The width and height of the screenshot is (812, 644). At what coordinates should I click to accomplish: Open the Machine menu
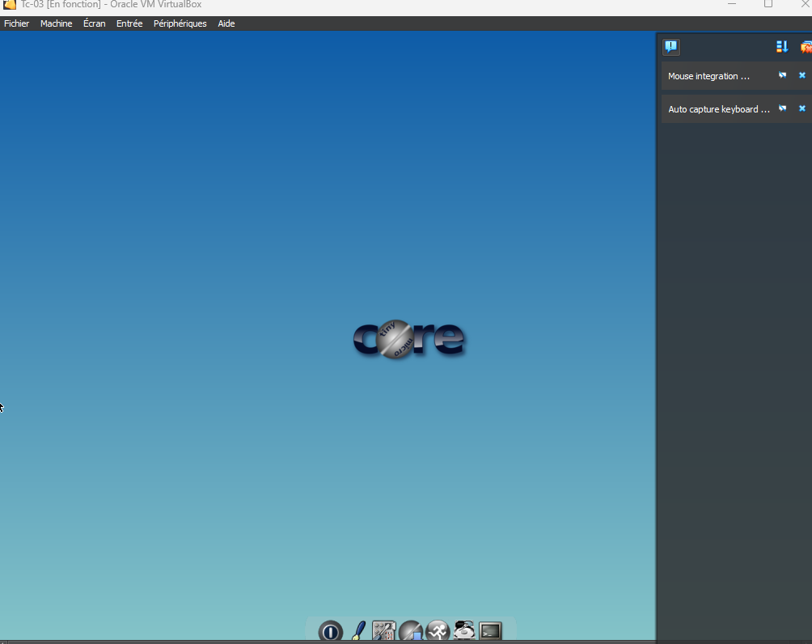pos(57,23)
